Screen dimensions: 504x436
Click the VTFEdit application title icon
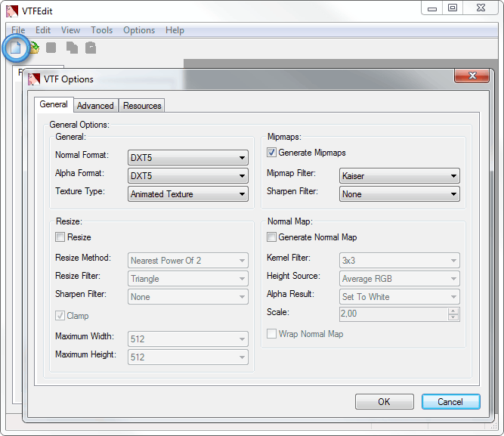click(x=12, y=11)
